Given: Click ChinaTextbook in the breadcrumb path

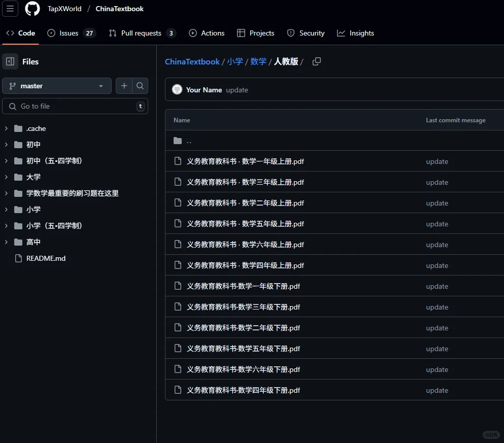Looking at the screenshot, I should [192, 61].
